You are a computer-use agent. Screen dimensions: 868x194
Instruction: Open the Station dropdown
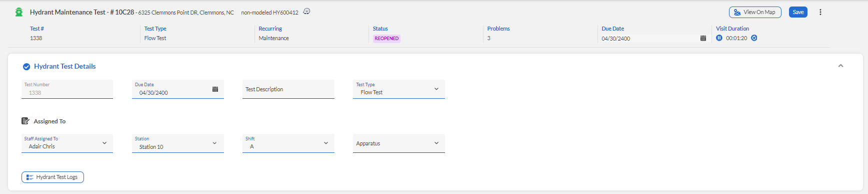point(177,143)
